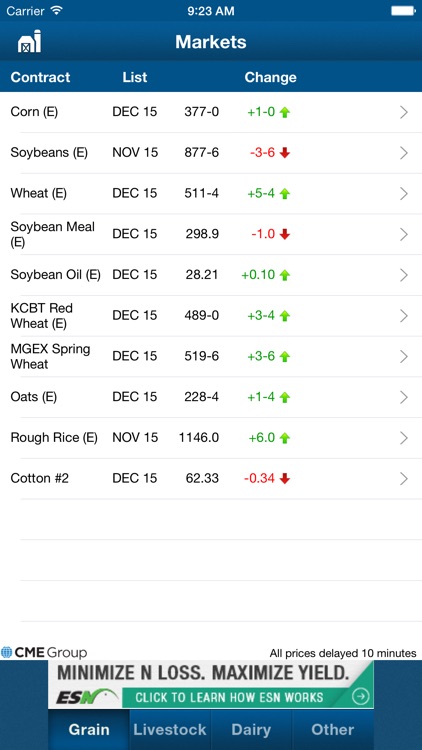Expand Soybeans row disclosure arrow
Image resolution: width=422 pixels, height=750 pixels.
click(404, 153)
